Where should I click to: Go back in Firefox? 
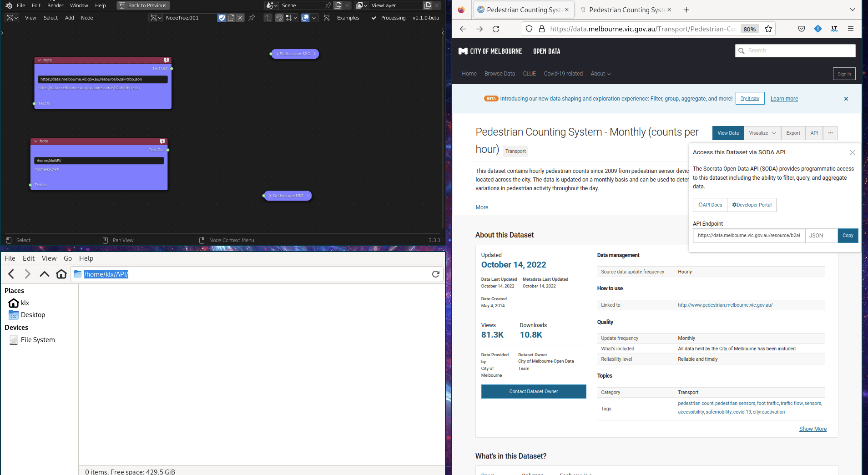coord(463,29)
